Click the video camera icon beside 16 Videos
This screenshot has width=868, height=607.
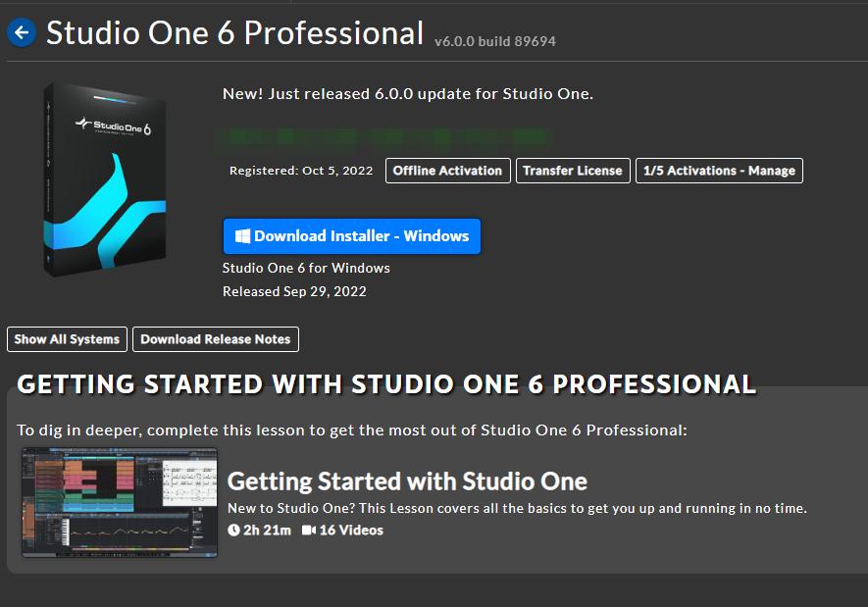click(x=309, y=531)
